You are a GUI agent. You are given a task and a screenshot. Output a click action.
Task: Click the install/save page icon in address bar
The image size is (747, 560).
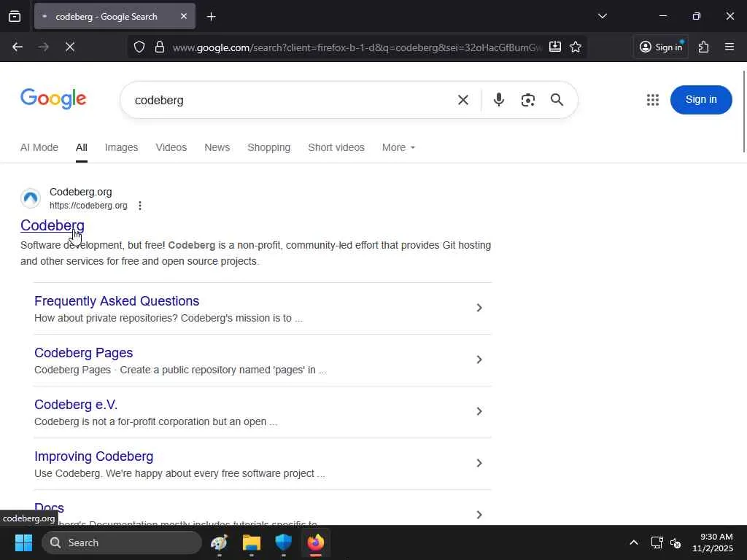[555, 47]
